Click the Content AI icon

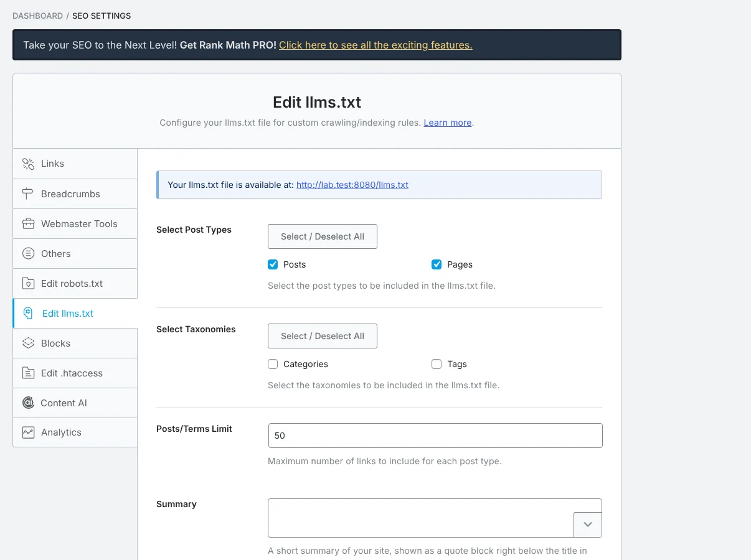(x=28, y=403)
